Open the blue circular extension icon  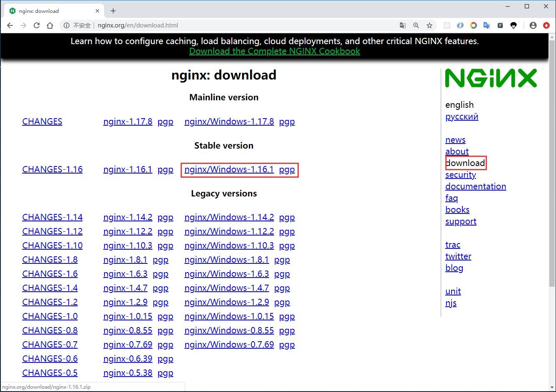(x=460, y=25)
